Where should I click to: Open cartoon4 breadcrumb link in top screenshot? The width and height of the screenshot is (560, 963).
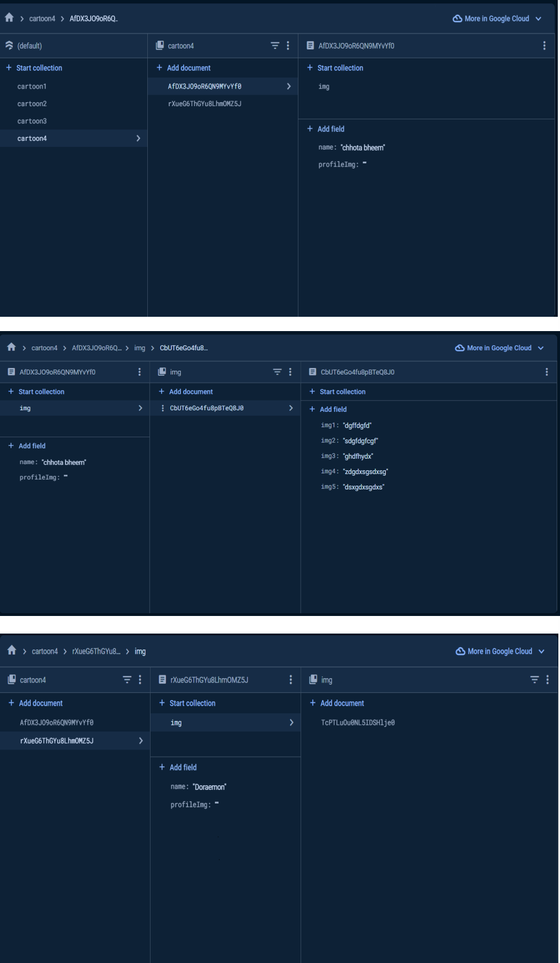tap(42, 19)
